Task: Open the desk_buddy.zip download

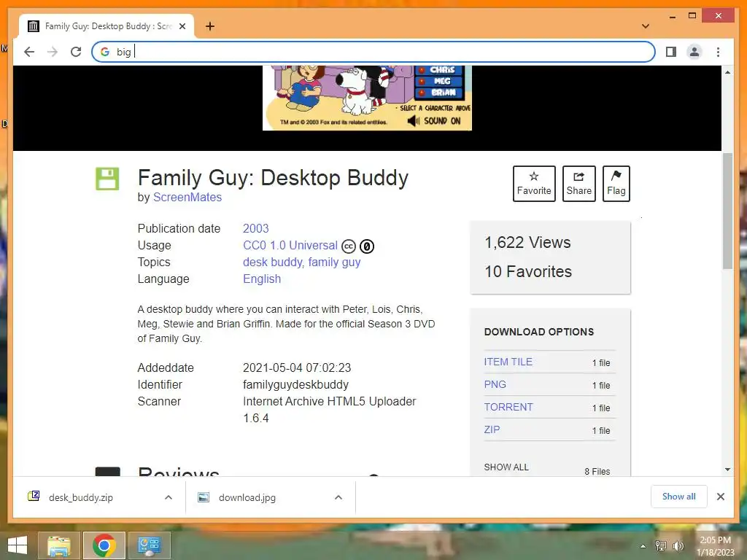Action: click(81, 497)
